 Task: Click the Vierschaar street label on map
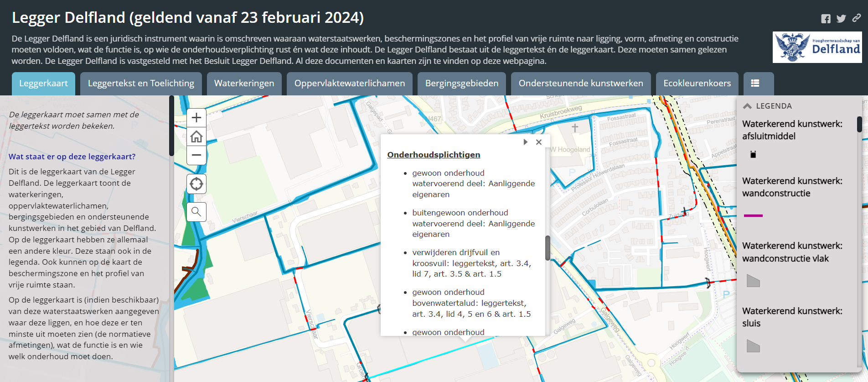point(245,217)
